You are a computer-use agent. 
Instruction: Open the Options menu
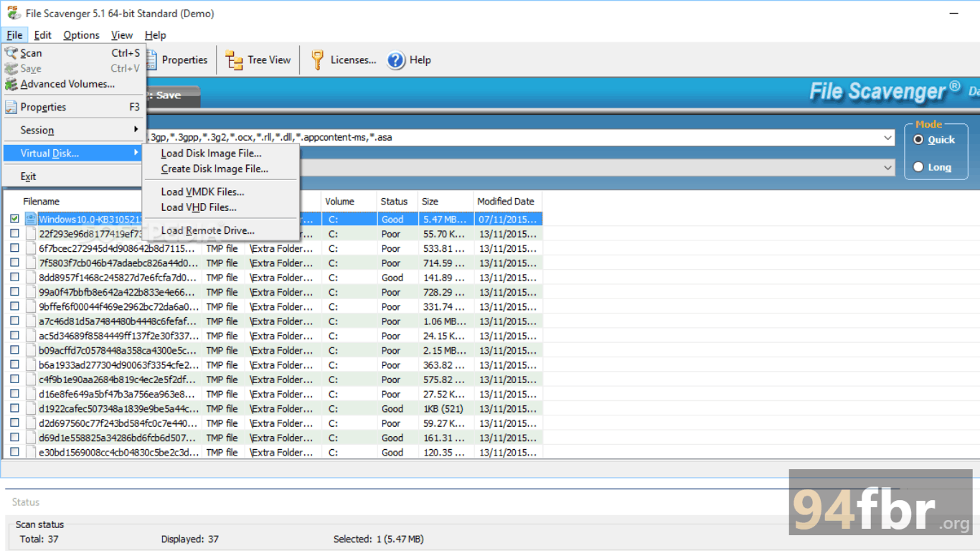coord(81,34)
